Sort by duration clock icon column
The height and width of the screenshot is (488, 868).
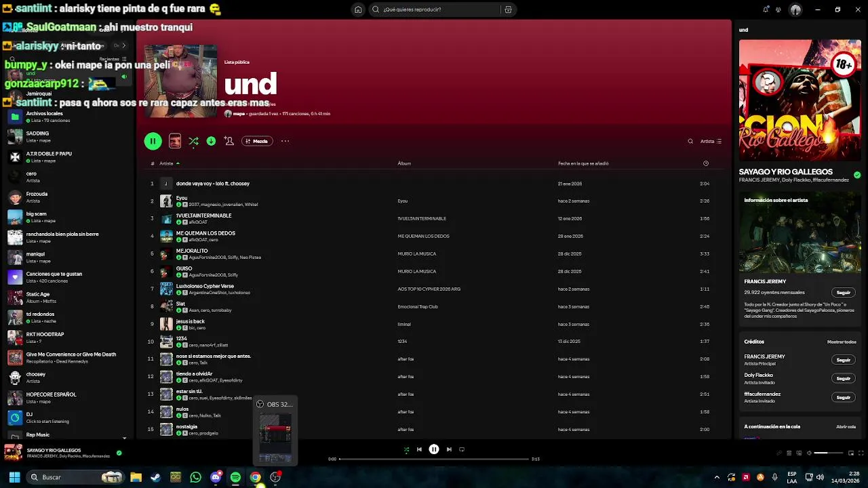[706, 163]
